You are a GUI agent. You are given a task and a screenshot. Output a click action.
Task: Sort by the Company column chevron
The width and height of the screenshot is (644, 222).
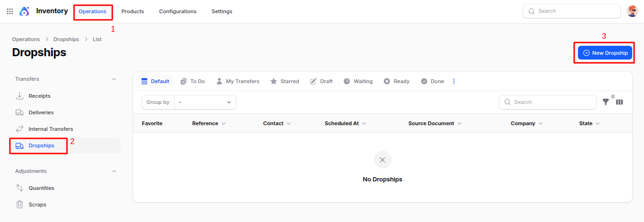click(541, 123)
